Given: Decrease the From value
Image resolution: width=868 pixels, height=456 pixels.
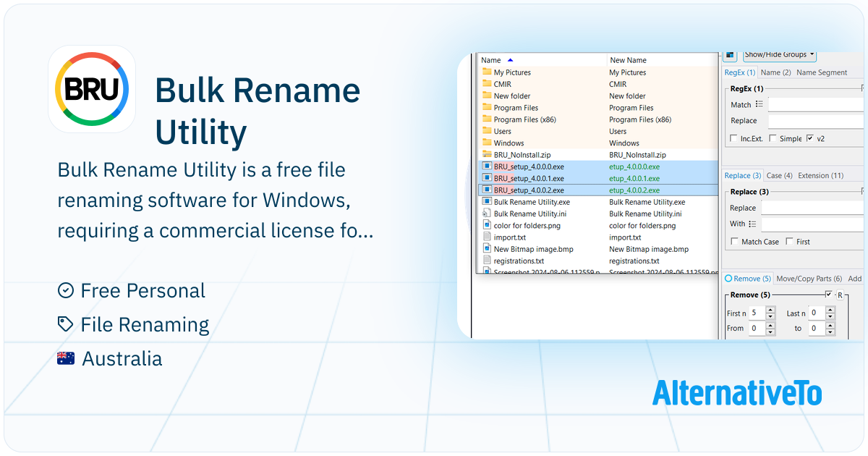Looking at the screenshot, I should tap(770, 332).
